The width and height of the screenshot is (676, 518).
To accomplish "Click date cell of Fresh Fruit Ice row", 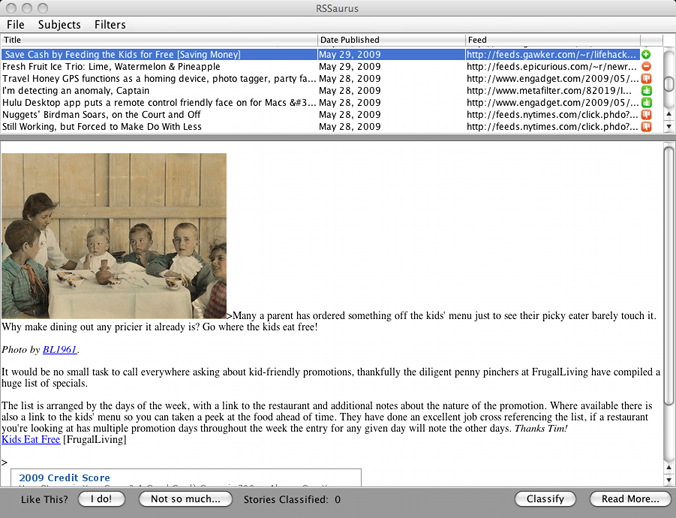I will tap(391, 67).
